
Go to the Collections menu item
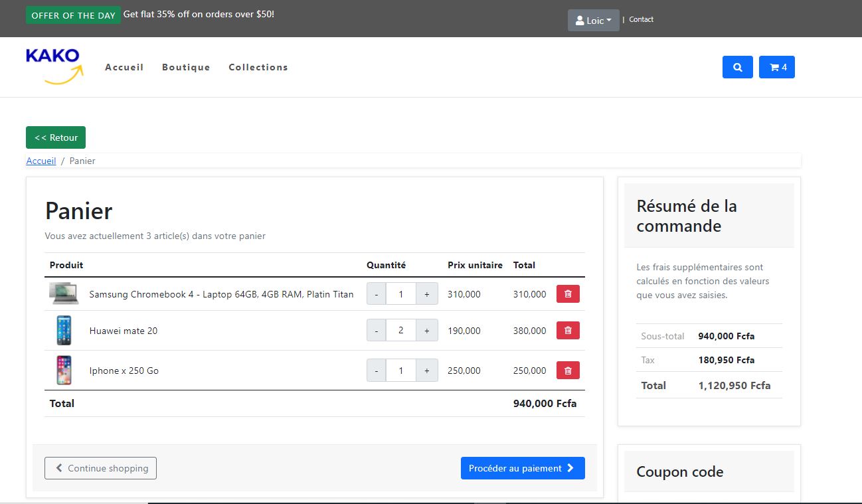click(258, 67)
